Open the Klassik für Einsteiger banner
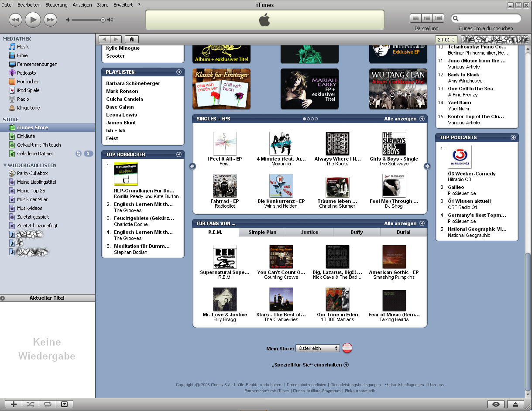532x411 pixels. (221, 89)
